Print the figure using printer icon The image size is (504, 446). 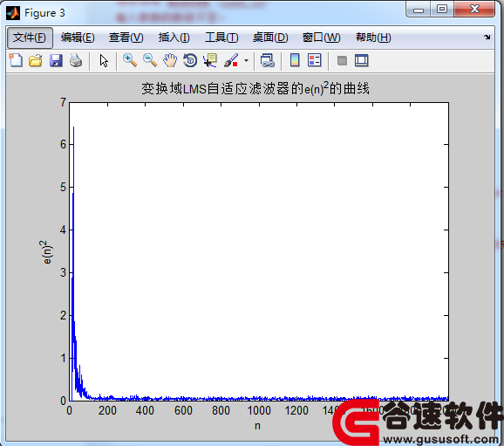(76, 60)
